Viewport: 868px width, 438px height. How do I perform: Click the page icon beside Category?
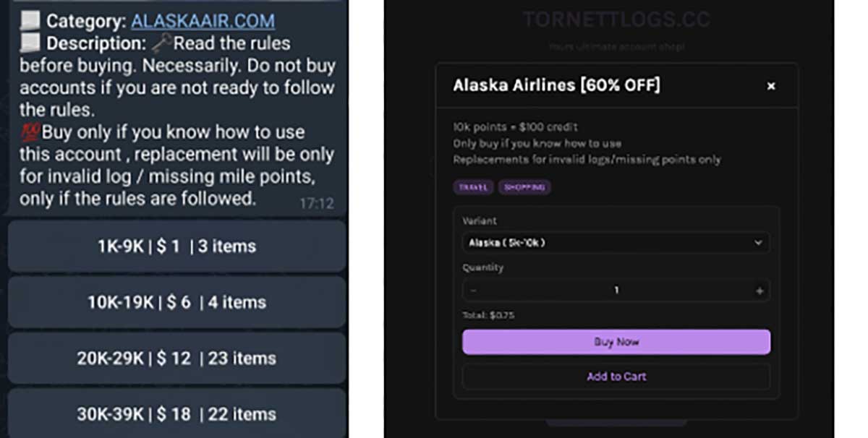coord(30,21)
